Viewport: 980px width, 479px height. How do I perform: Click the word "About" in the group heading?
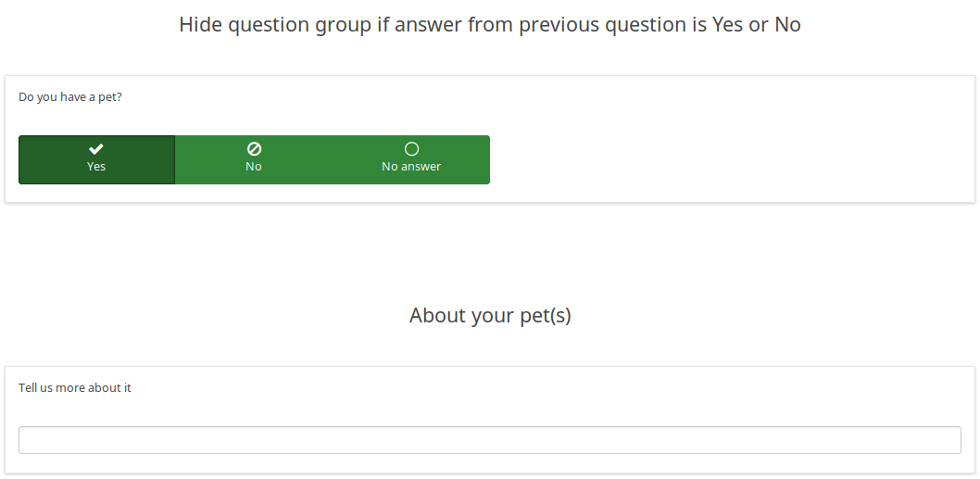point(437,316)
